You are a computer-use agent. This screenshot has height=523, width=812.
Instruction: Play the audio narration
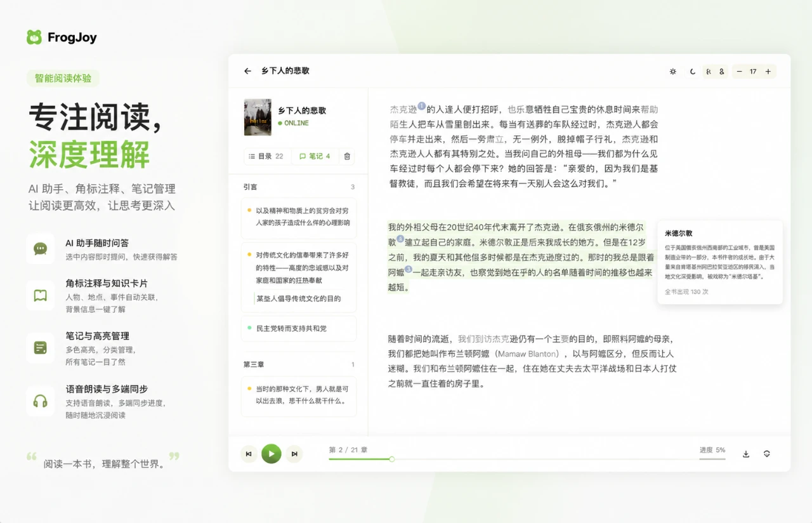(x=272, y=454)
